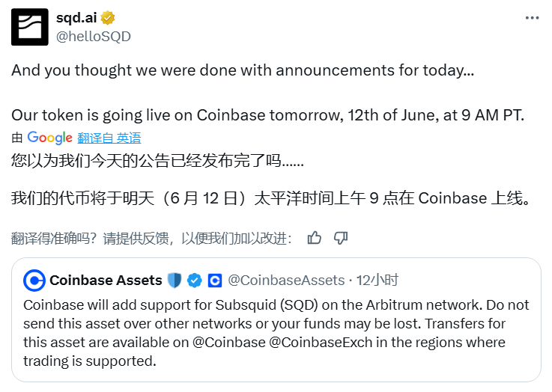Click the @CoinbaseExch mention in quoted tweet
The height and width of the screenshot is (392, 552).
coord(321,342)
